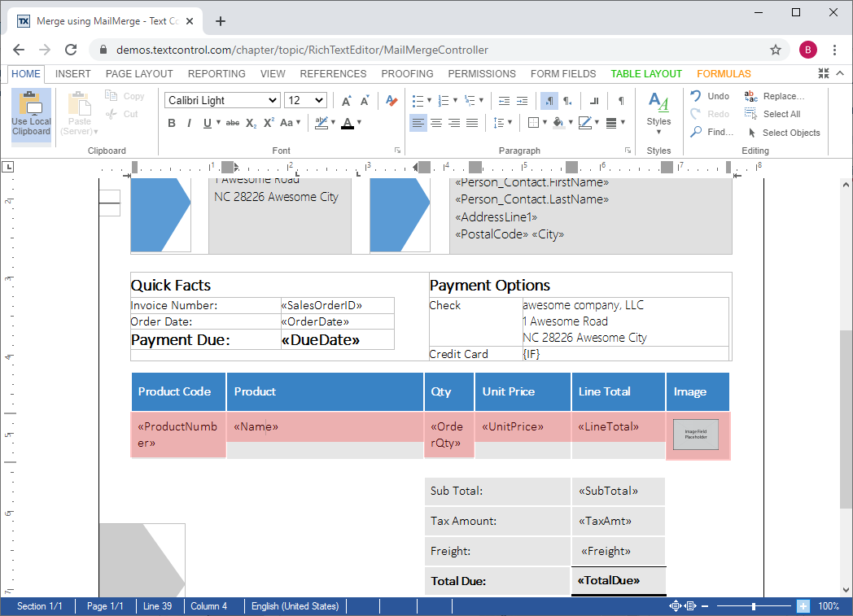Clear text formatting
The image size is (853, 616).
tap(392, 101)
